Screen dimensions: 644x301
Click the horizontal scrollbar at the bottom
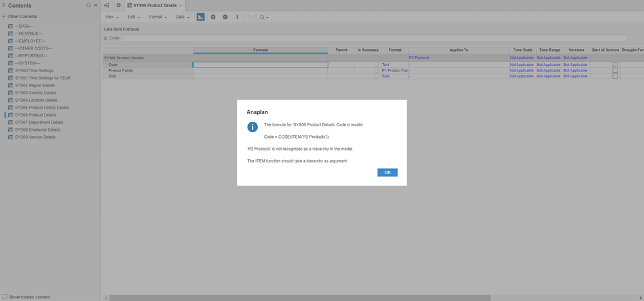pos(300,298)
